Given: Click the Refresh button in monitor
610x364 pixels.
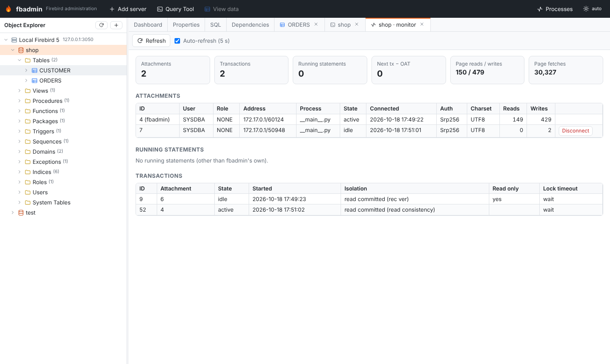Looking at the screenshot, I should click(x=151, y=41).
